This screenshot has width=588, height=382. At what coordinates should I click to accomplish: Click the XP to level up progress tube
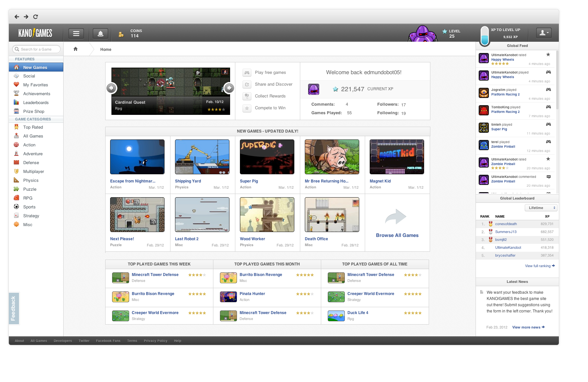coord(484,36)
